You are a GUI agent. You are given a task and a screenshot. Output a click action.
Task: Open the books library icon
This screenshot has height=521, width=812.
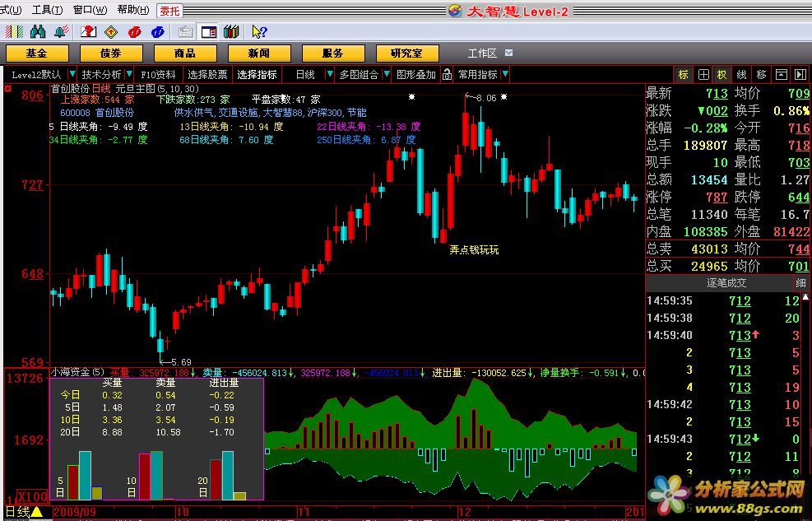[231, 32]
